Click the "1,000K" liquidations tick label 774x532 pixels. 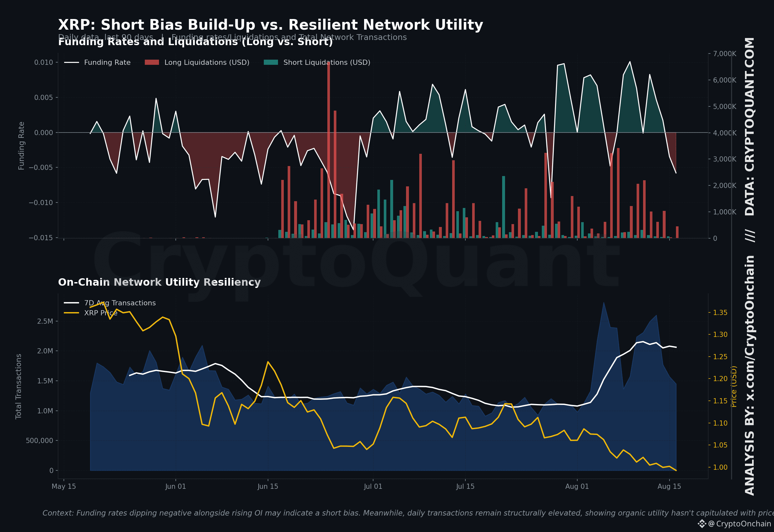coord(725,212)
